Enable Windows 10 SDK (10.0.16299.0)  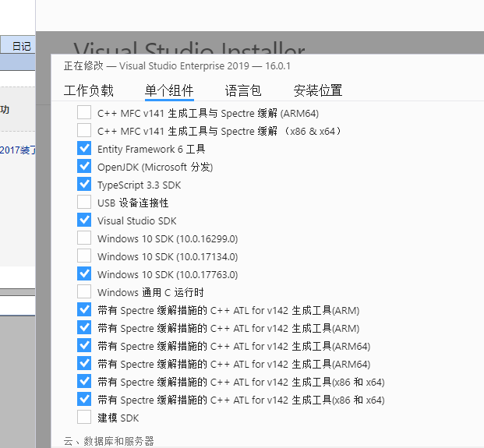click(84, 238)
